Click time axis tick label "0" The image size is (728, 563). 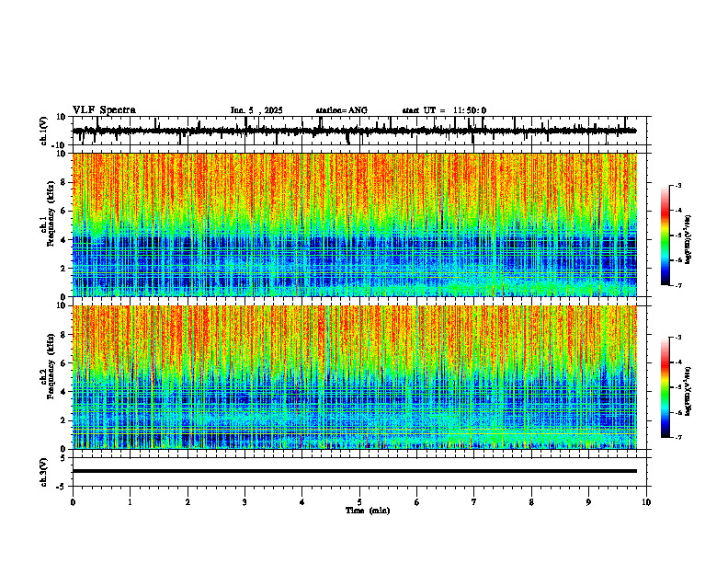pos(73,502)
